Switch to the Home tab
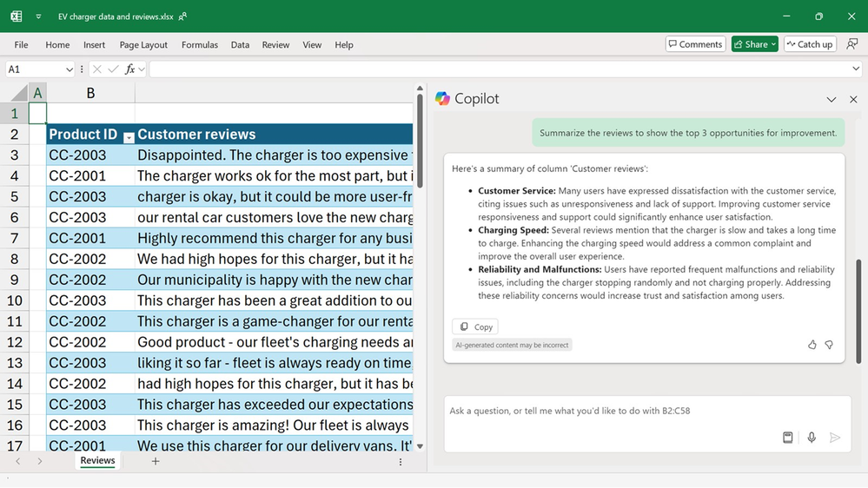The width and height of the screenshot is (868, 488). pos(57,45)
